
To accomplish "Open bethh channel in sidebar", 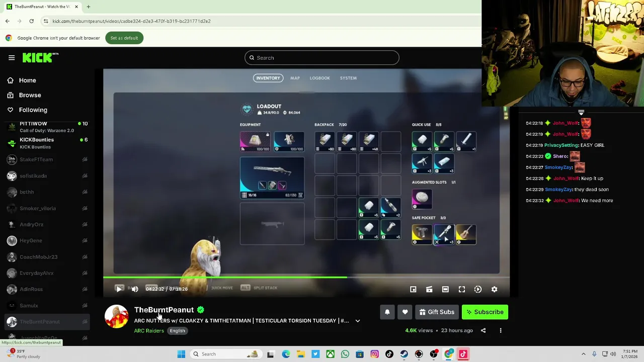I will [48, 192].
